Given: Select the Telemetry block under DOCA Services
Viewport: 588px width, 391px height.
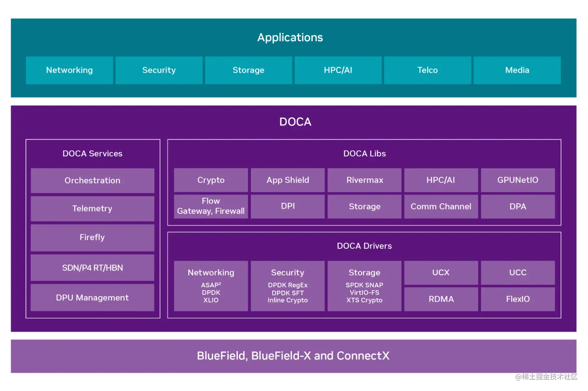Looking at the screenshot, I should coord(92,209).
